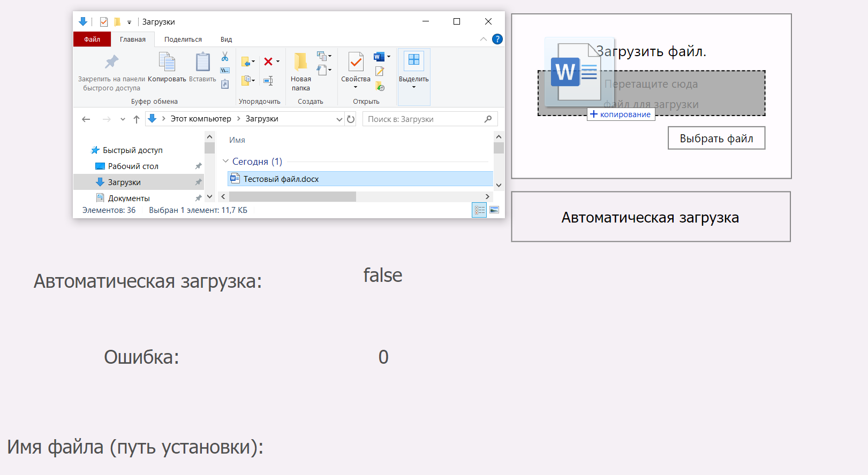The height and width of the screenshot is (475, 868).
Task: Select Быстрый доступ in navigation pane
Action: pyautogui.click(x=133, y=150)
